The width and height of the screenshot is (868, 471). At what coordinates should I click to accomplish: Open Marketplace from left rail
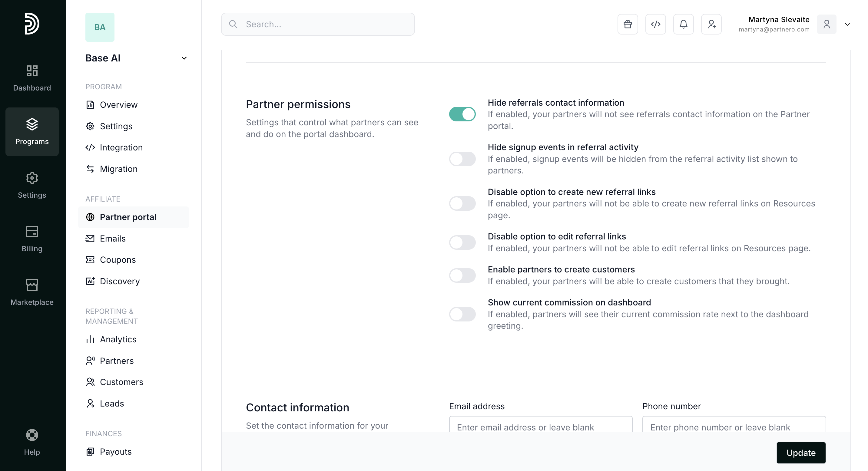pyautogui.click(x=32, y=292)
